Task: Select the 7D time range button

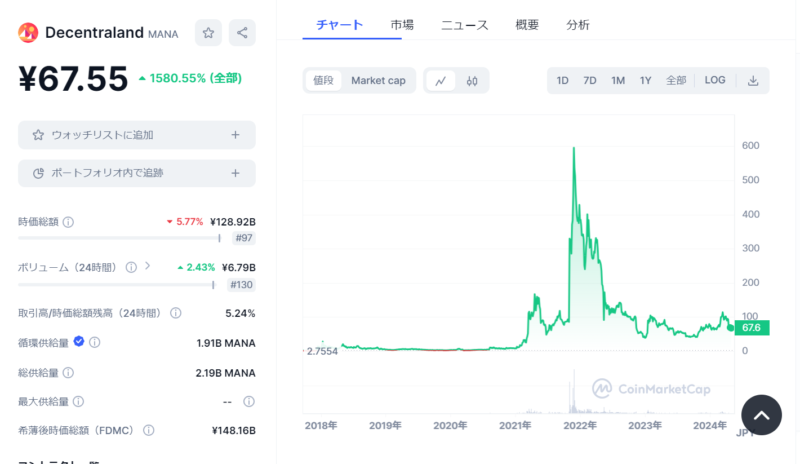Action: pyautogui.click(x=590, y=81)
